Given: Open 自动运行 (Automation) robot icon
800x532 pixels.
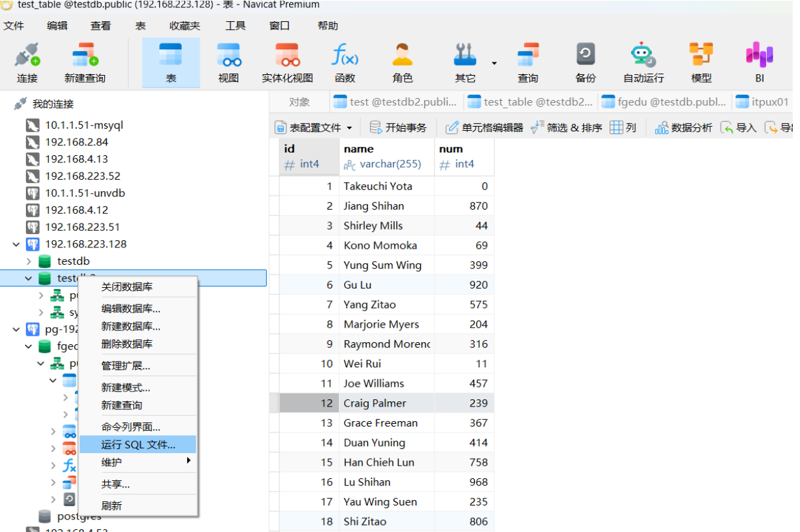Looking at the screenshot, I should pos(643,62).
